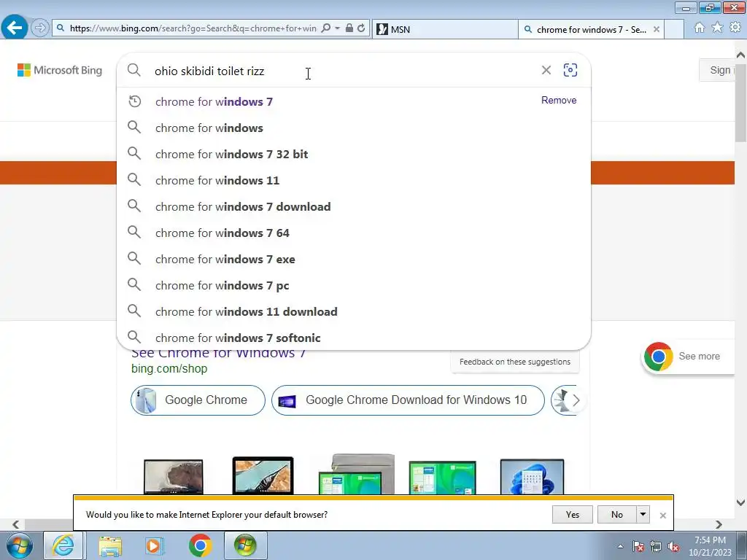This screenshot has width=747, height=560.
Task: Click the address bar search magnifier icon
Action: 326,28
